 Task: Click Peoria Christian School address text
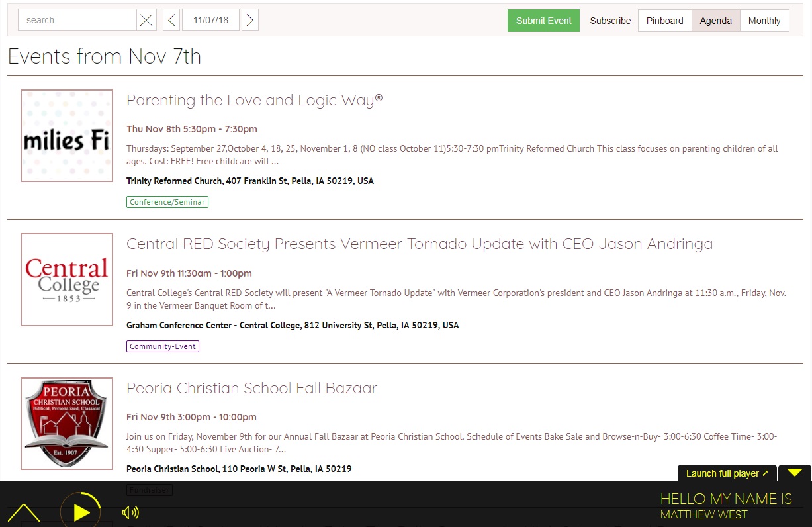[239, 469]
